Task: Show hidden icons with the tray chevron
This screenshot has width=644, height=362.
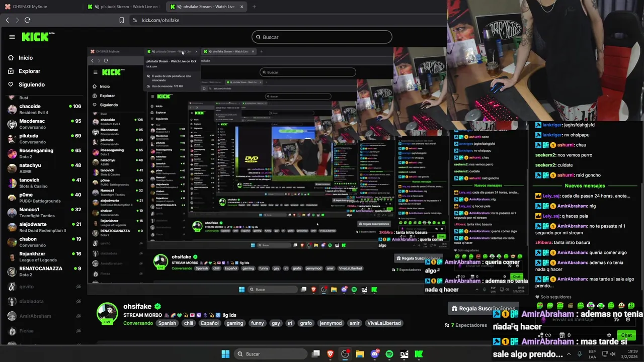Action: pyautogui.click(x=569, y=354)
